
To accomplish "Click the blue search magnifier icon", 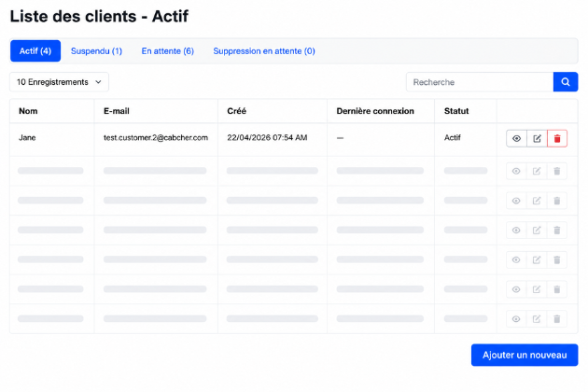I will [566, 82].
